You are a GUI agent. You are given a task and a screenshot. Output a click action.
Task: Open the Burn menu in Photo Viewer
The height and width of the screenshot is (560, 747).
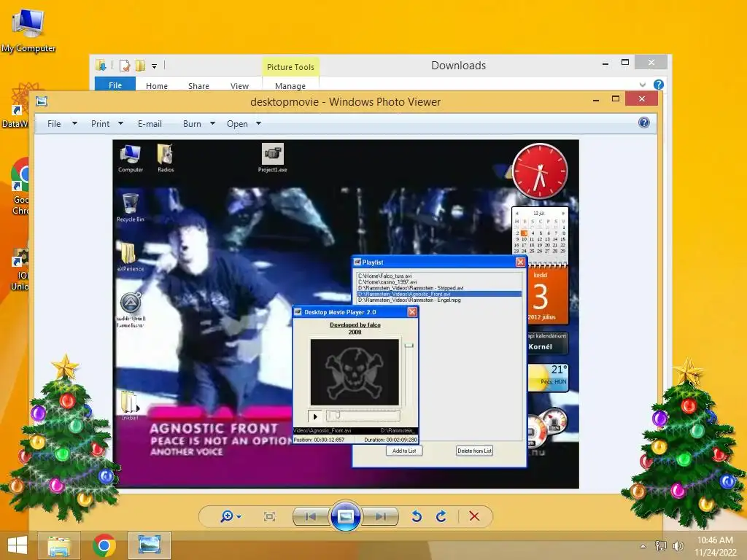click(x=192, y=124)
